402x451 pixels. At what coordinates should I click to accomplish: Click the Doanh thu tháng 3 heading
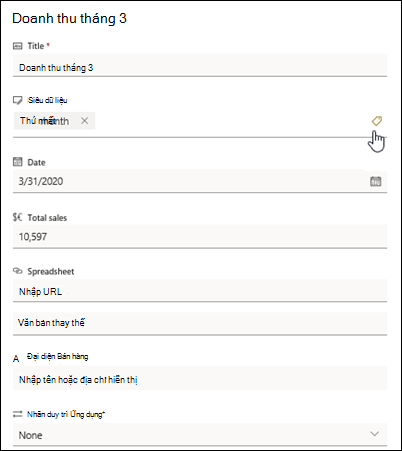(x=69, y=18)
